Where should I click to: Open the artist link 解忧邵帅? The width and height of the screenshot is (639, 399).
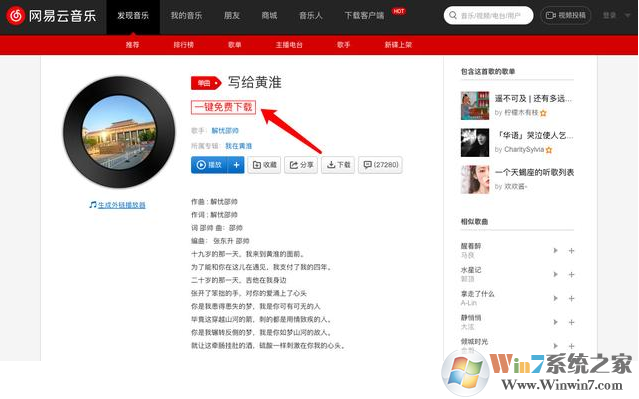pyautogui.click(x=225, y=131)
